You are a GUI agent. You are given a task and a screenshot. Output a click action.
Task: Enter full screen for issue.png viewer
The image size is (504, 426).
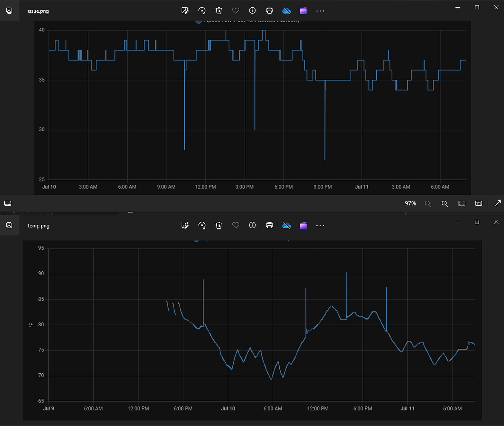click(x=498, y=203)
